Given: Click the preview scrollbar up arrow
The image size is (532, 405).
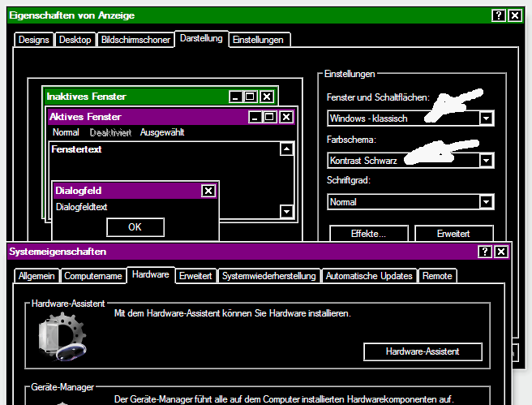Looking at the screenshot, I should [x=287, y=149].
